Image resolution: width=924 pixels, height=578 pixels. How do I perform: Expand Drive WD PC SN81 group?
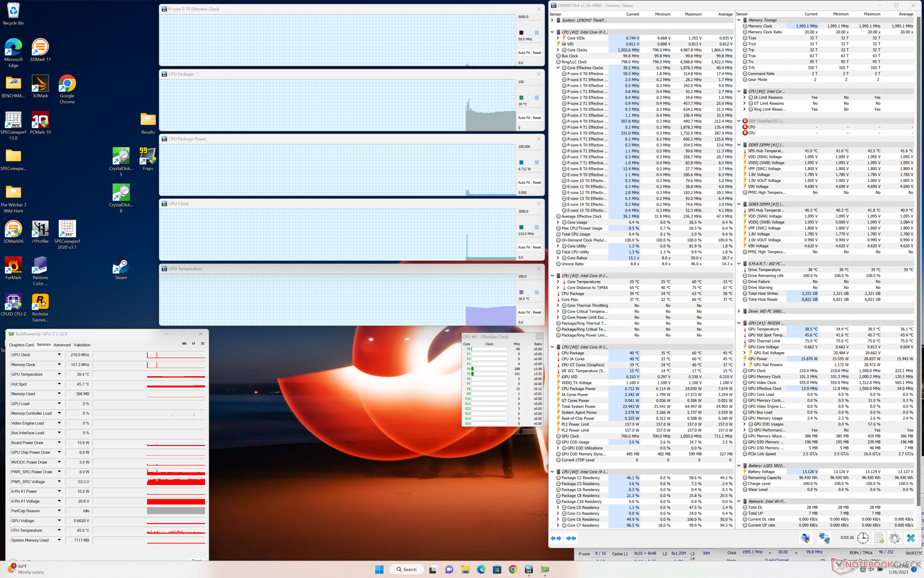point(739,311)
